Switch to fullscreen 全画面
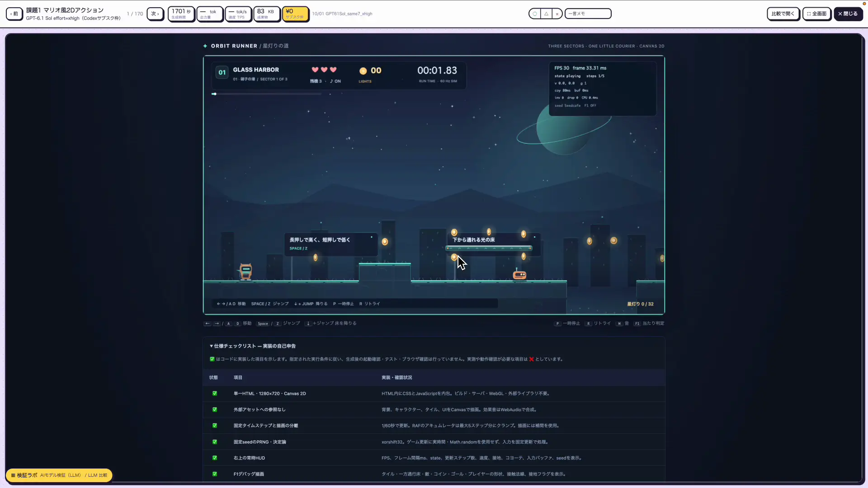 point(817,14)
